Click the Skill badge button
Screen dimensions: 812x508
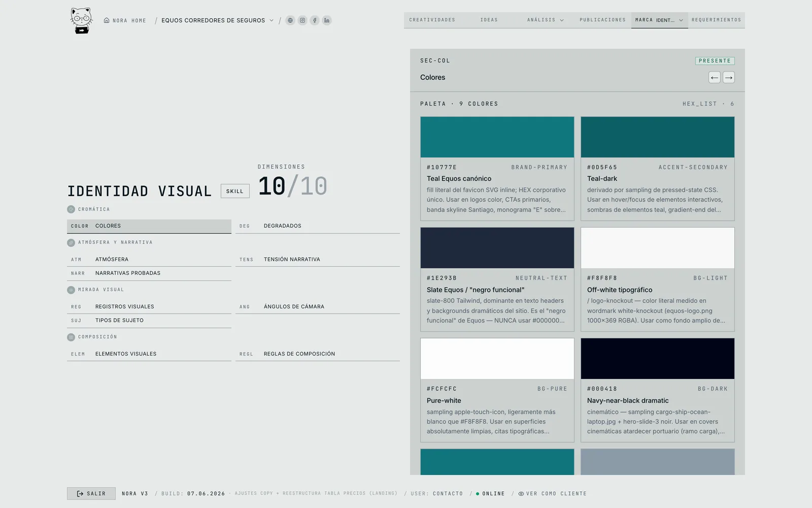(x=235, y=191)
